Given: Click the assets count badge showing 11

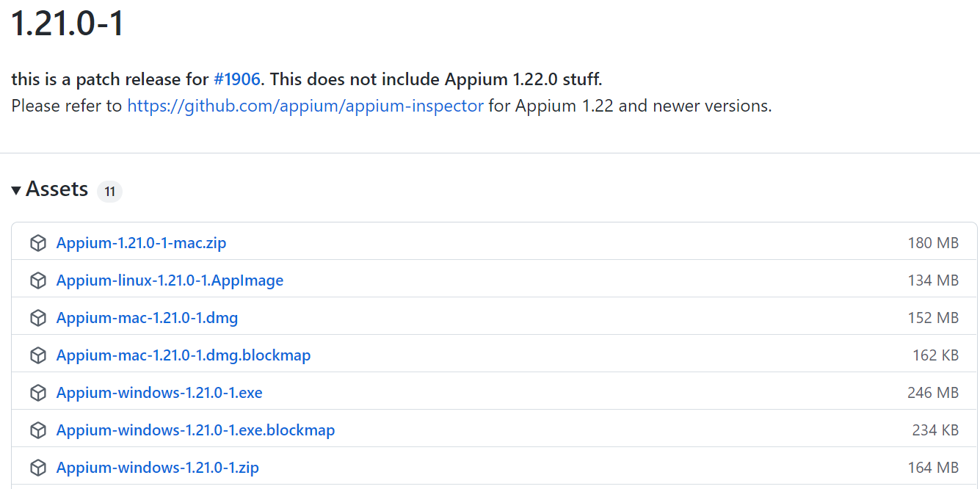Looking at the screenshot, I should click(109, 192).
